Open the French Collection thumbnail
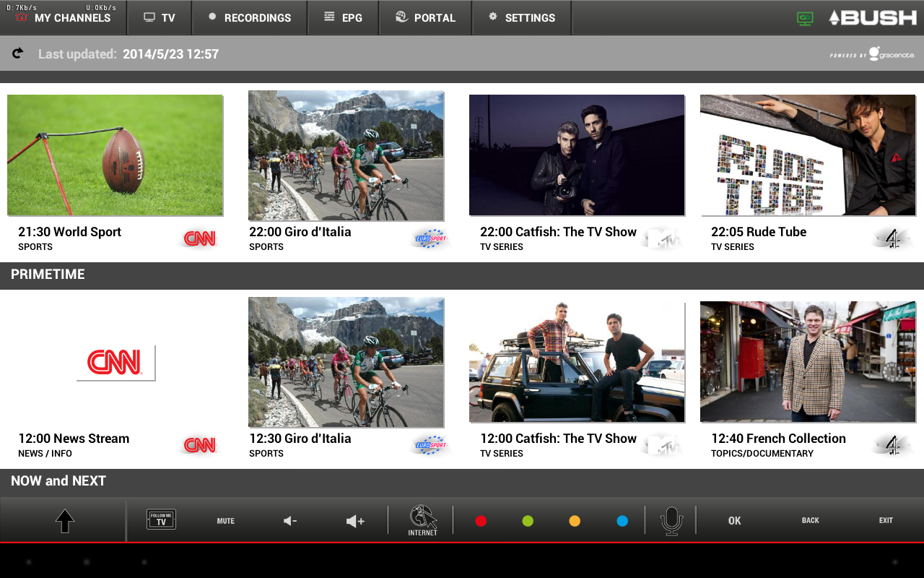924x578 pixels. point(808,362)
